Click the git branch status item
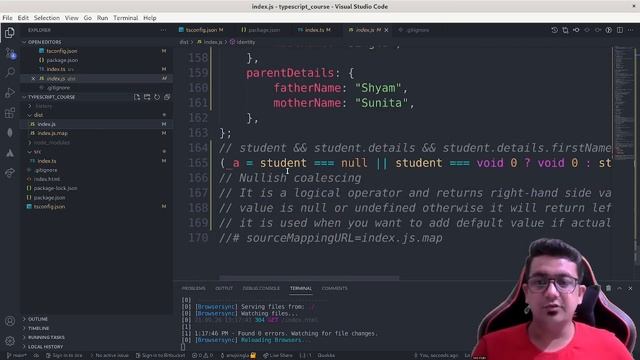The width and height of the screenshot is (640, 360). coord(16,356)
